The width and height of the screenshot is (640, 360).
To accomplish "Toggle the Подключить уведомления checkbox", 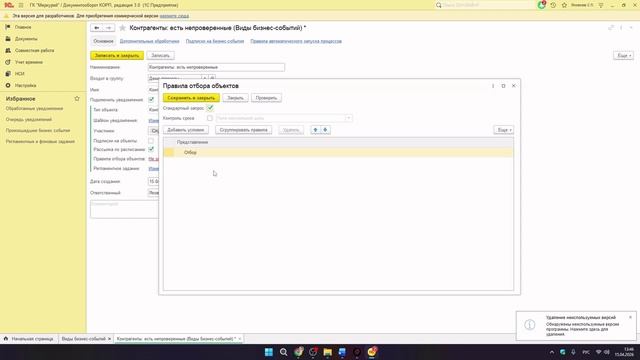I will [x=151, y=100].
